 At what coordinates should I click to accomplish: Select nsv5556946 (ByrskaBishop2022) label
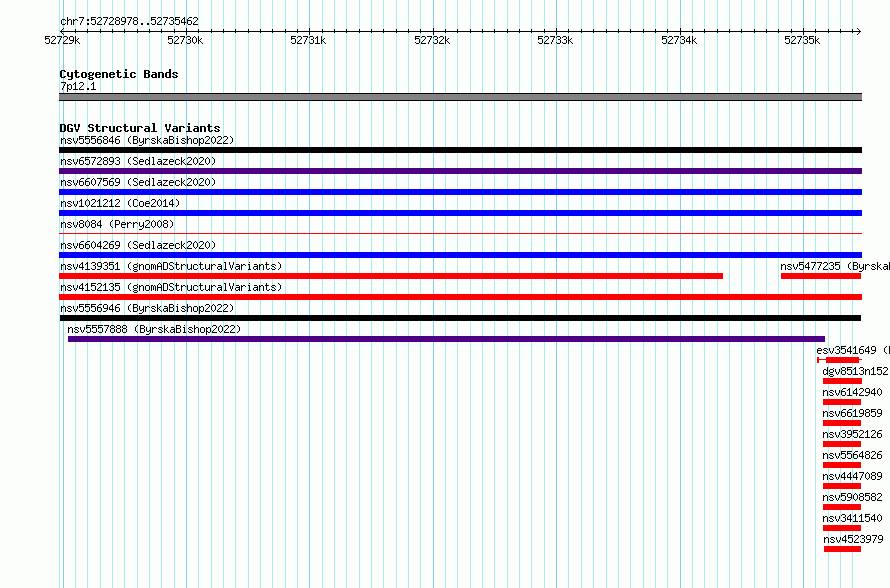(147, 308)
